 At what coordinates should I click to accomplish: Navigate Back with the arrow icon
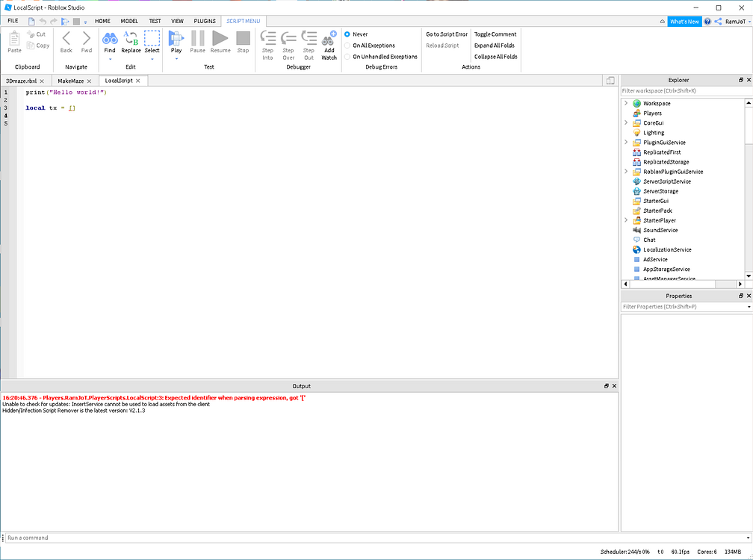pyautogui.click(x=66, y=38)
